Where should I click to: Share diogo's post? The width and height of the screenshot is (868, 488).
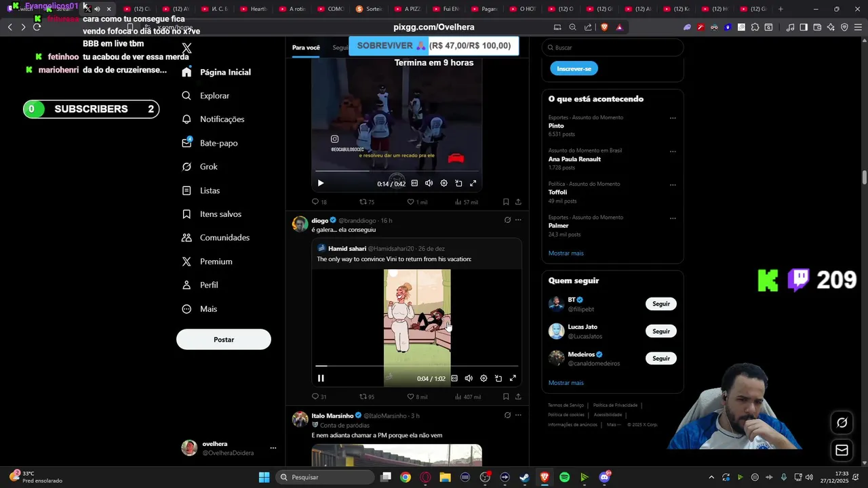tap(518, 397)
